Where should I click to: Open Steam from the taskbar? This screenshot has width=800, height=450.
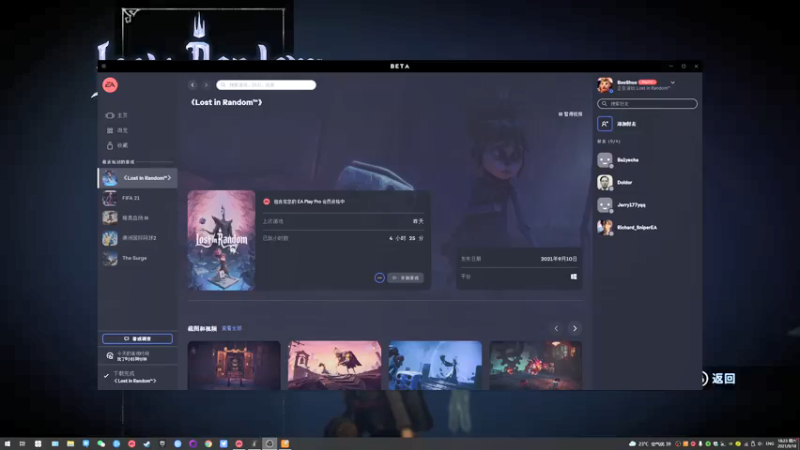point(147,444)
